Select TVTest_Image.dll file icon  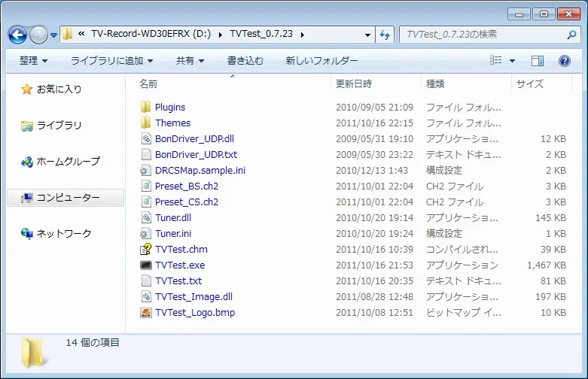click(145, 296)
